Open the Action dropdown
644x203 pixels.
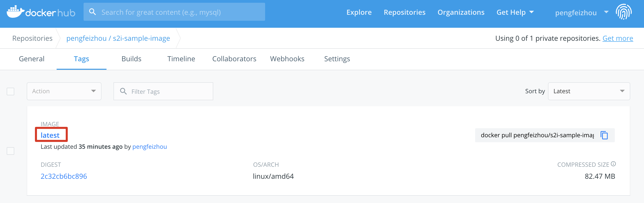click(x=64, y=91)
